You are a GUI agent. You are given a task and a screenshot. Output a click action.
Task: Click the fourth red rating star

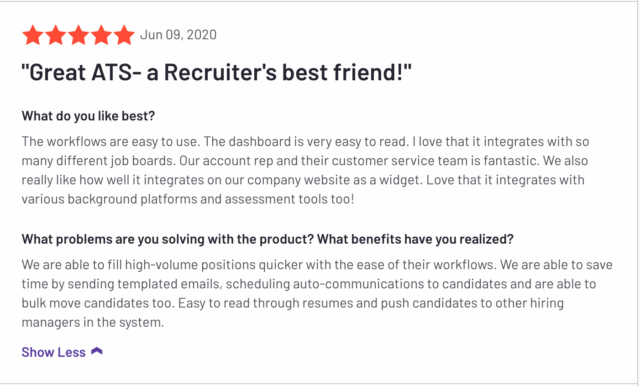(x=101, y=35)
